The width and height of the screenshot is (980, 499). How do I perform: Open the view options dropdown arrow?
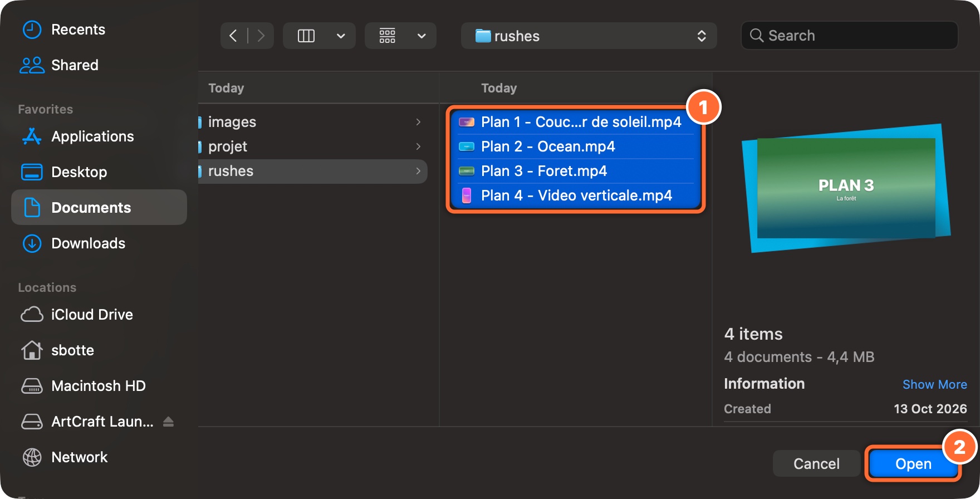pos(341,36)
